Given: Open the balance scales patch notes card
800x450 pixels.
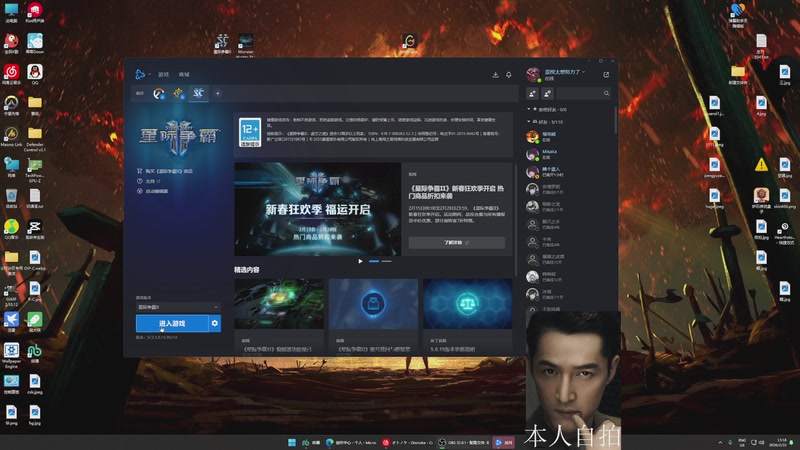Looking at the screenshot, I should (468, 316).
